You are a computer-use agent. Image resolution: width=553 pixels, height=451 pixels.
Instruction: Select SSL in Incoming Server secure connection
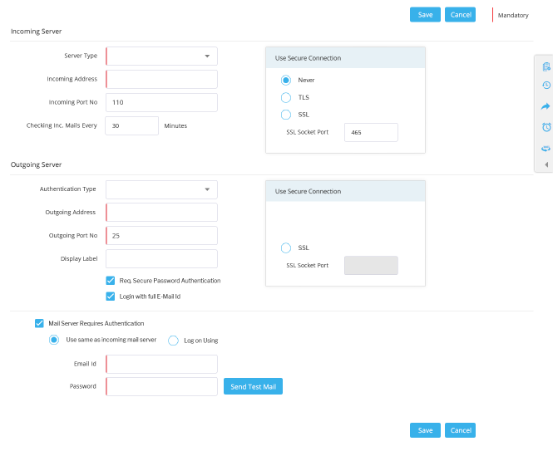point(286,115)
